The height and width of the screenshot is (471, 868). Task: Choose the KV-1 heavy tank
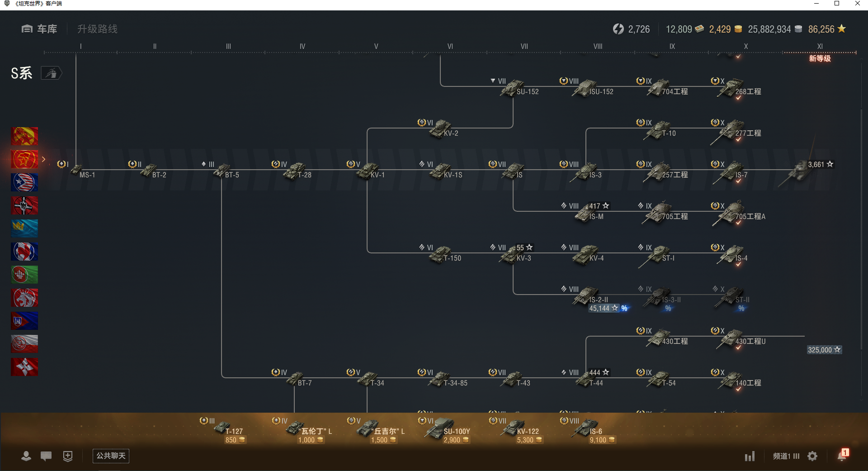click(x=367, y=171)
